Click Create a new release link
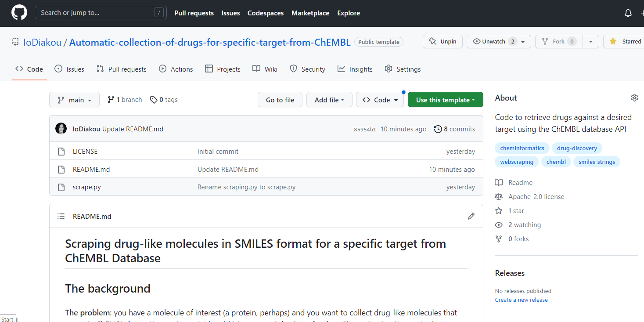This screenshot has width=644, height=322. pos(522,300)
